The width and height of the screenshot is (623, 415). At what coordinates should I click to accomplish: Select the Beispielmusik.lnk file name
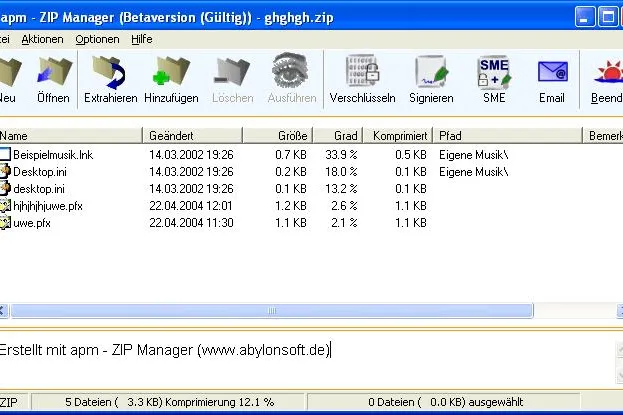(x=53, y=155)
